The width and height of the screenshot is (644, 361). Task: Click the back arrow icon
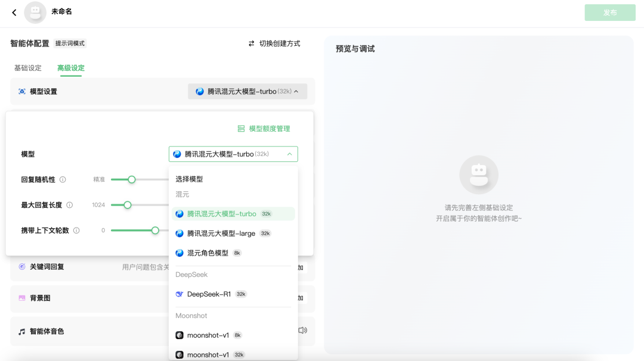coord(14,13)
